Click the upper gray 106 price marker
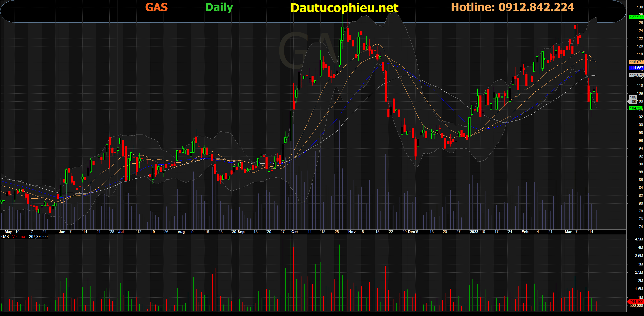 (633, 97)
